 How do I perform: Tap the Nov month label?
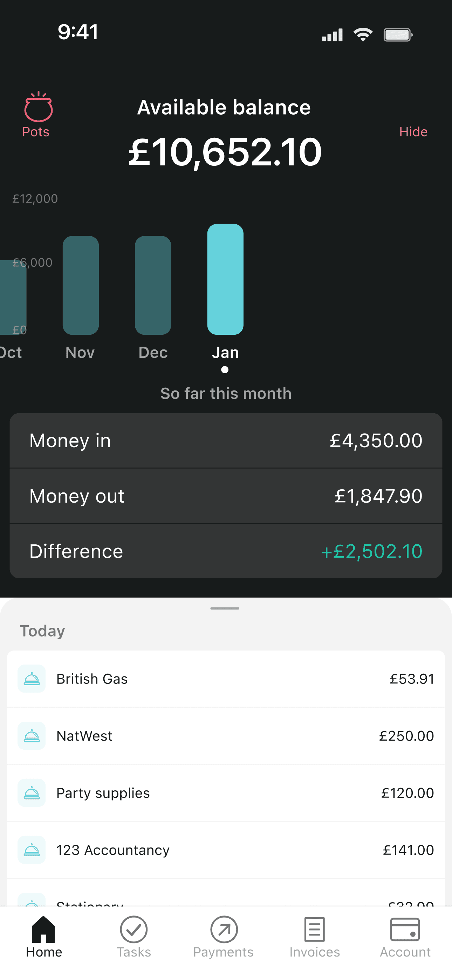(x=80, y=353)
